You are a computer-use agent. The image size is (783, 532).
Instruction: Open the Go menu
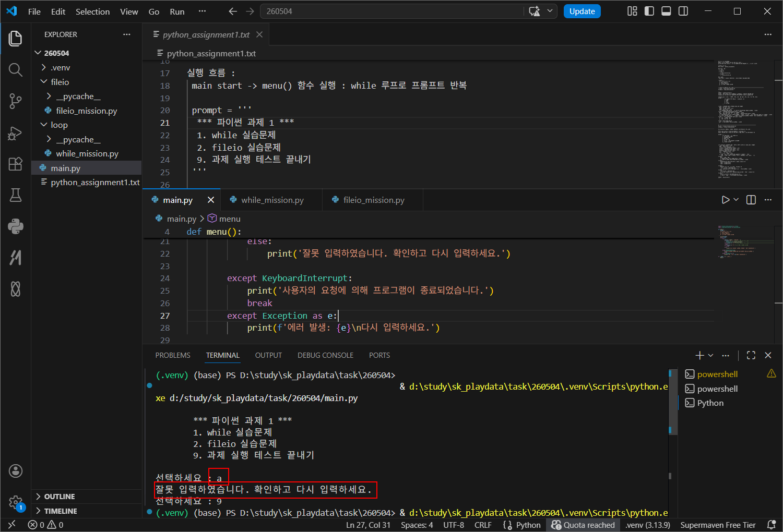coord(154,11)
